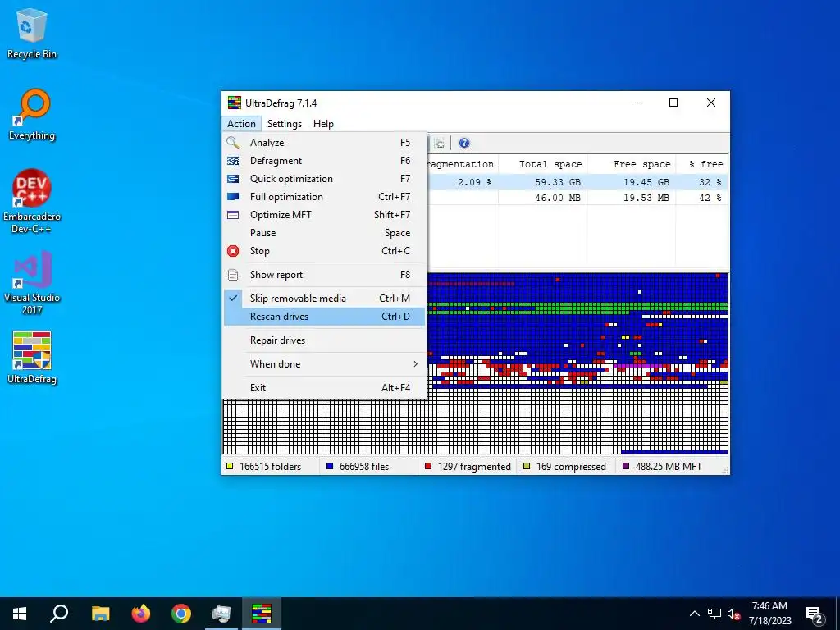840x630 pixels.
Task: Select the Visual Studio 2017 desktop icon
Action: (x=32, y=282)
